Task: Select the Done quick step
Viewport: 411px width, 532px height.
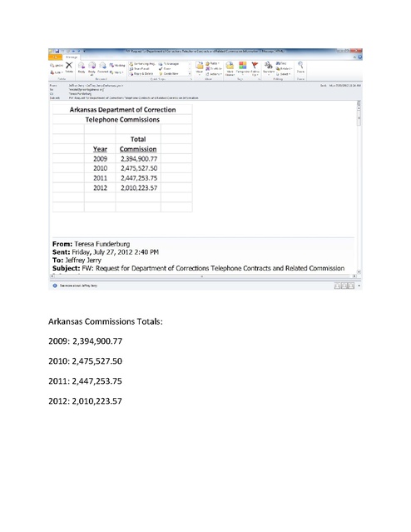Action: (165, 68)
